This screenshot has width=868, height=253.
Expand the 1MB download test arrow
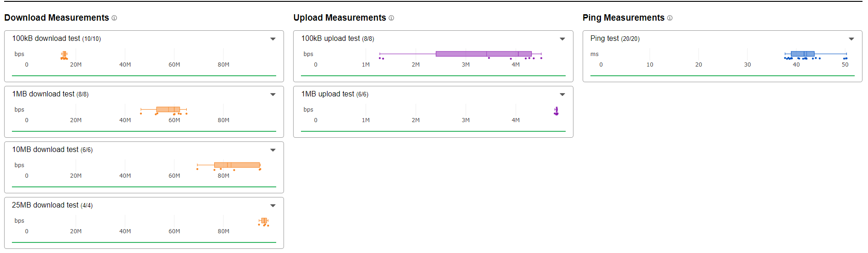click(x=273, y=95)
